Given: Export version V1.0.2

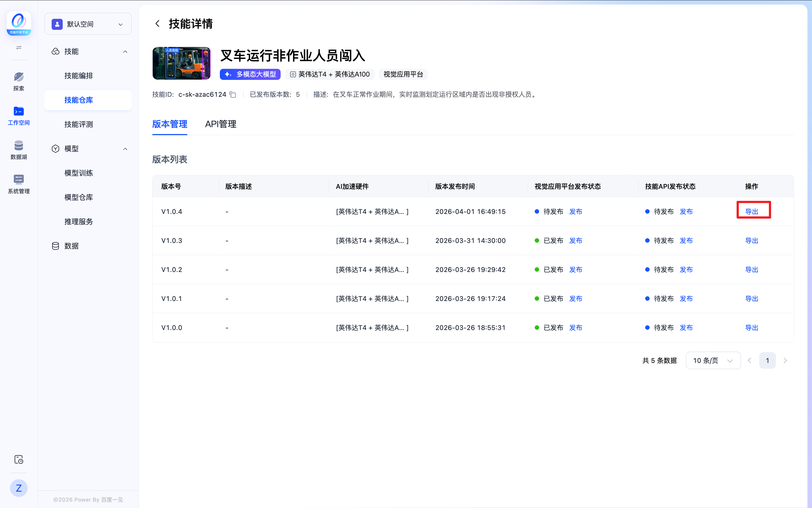Looking at the screenshot, I should coord(752,270).
